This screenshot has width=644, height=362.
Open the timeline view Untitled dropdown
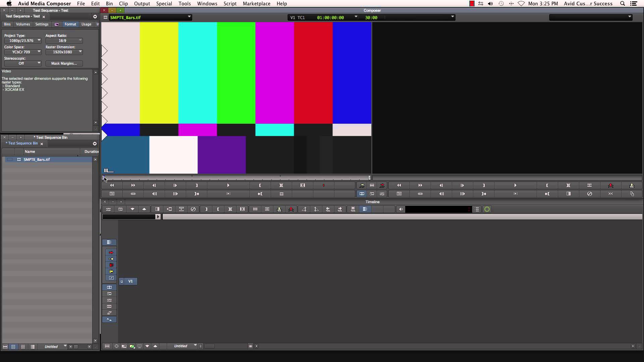click(x=182, y=346)
